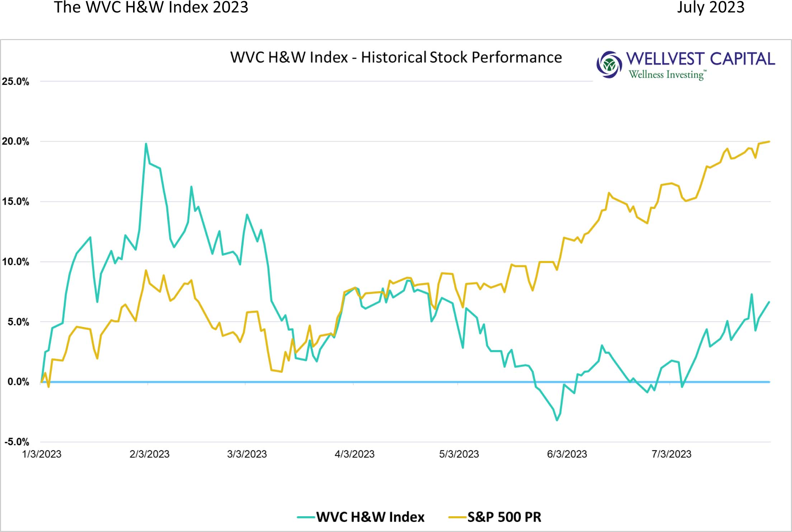Click the chart title Historical Stock Performance
This screenshot has width=792, height=532.
[x=396, y=57]
